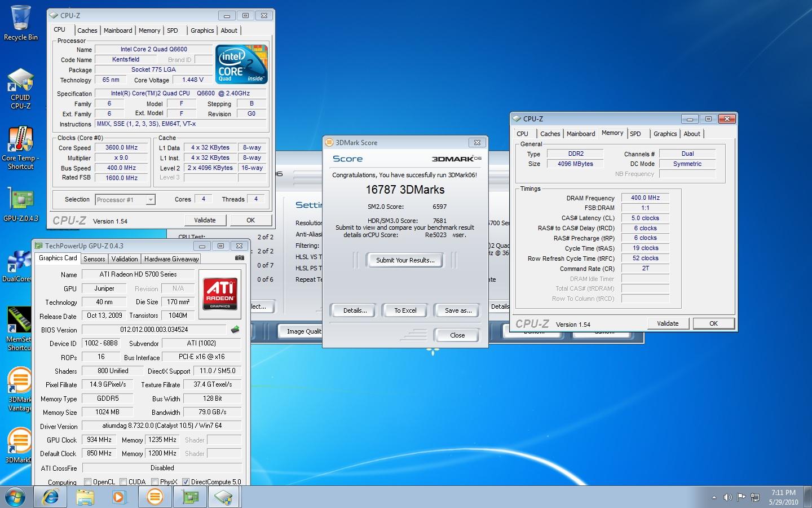
Task: Click the network tray icon
Action: 754,497
